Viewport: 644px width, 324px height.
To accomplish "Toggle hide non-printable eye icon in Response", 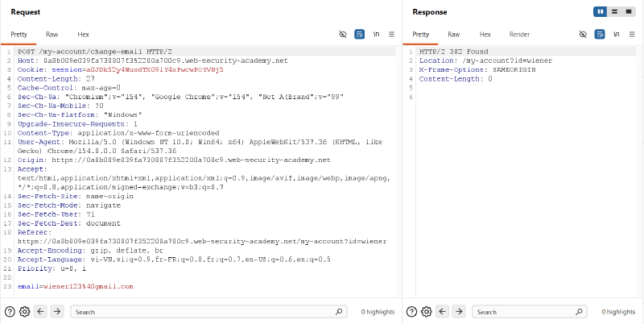I will tap(583, 34).
